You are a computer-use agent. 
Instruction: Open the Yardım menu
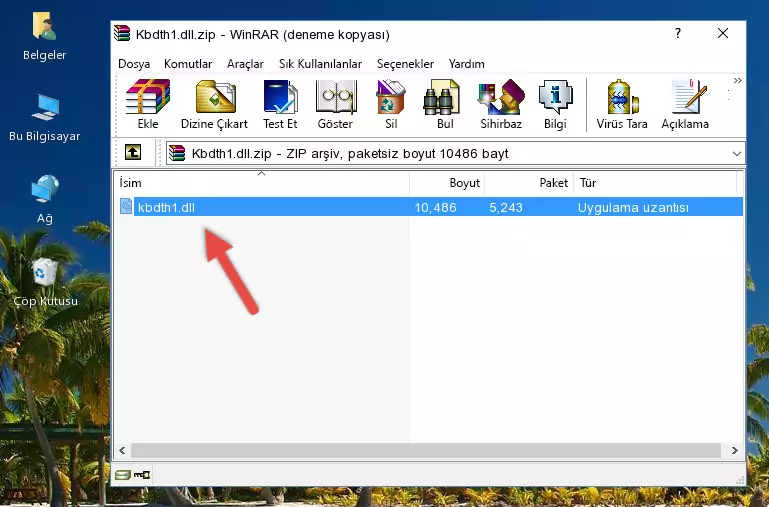[466, 64]
